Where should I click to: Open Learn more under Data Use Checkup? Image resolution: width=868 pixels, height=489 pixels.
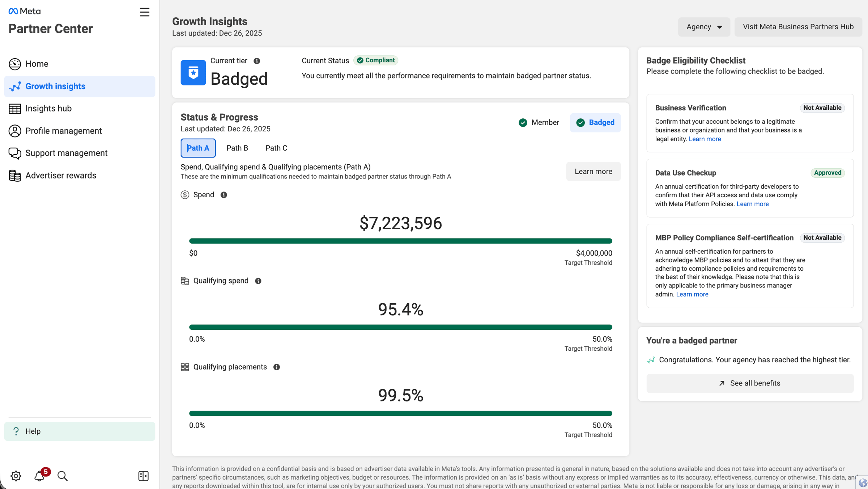coord(752,204)
